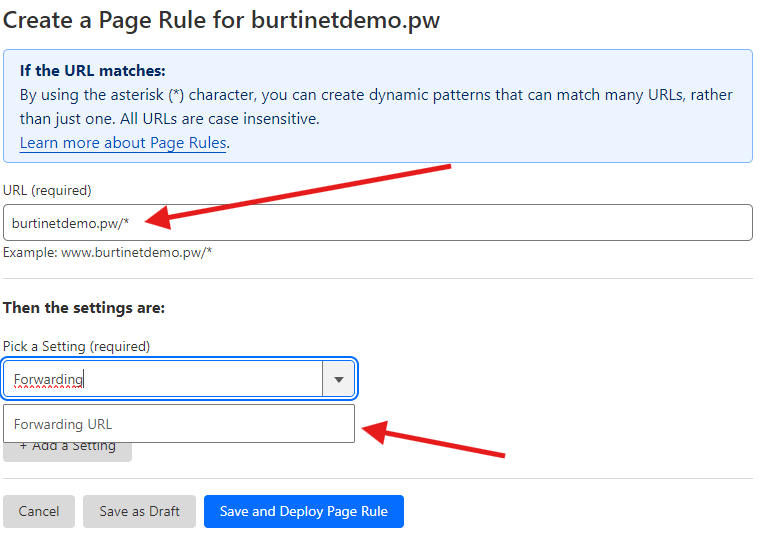Viewport: 764px width, 538px height.
Task: Click the 'URL (required)' field label
Action: [47, 190]
